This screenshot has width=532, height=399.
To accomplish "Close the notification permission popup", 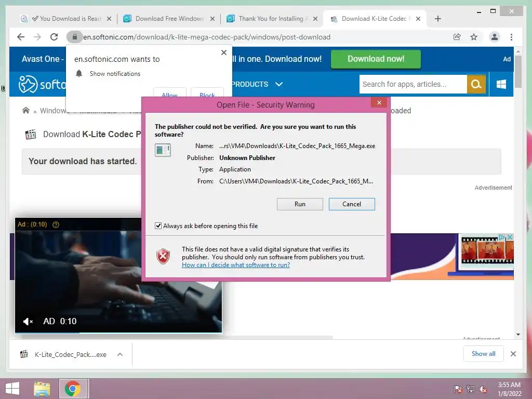I will (x=223, y=52).
